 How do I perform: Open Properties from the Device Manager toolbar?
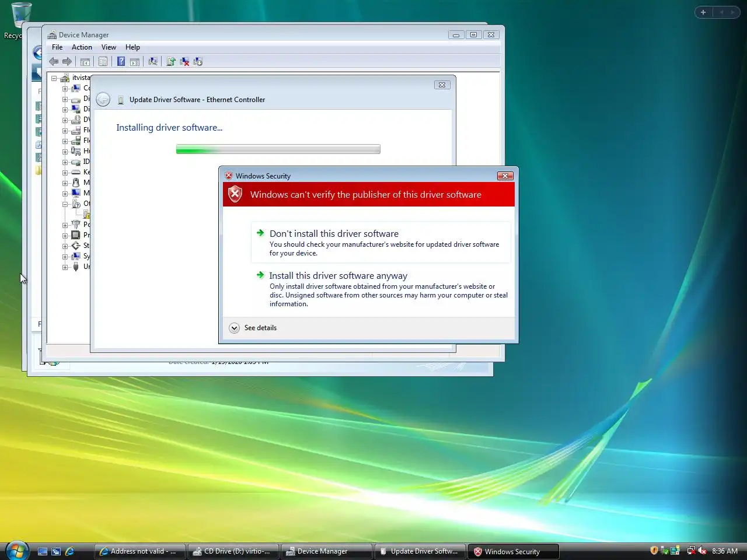pos(103,61)
